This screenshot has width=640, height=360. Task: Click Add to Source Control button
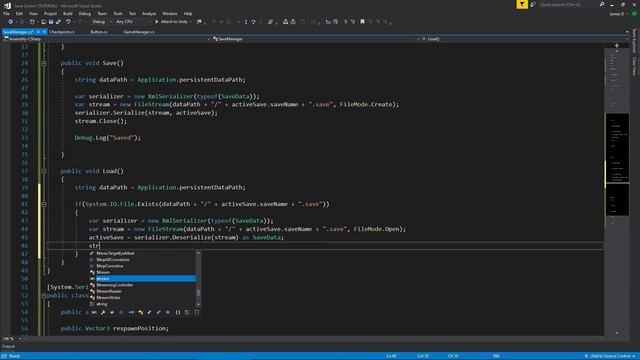611,356
